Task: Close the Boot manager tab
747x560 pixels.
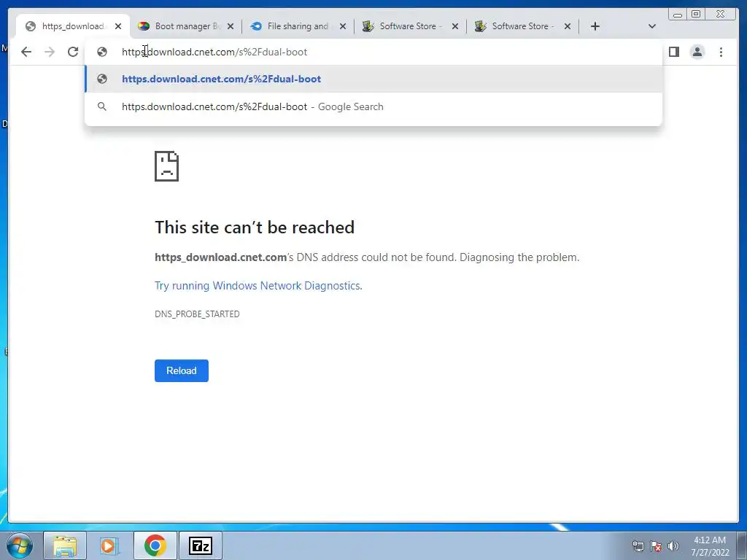Action: (231, 26)
